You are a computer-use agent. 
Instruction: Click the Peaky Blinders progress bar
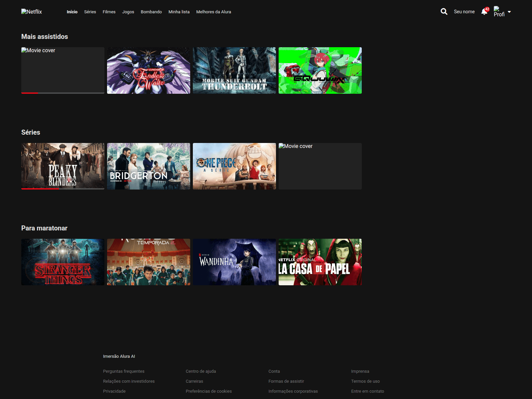click(63, 189)
